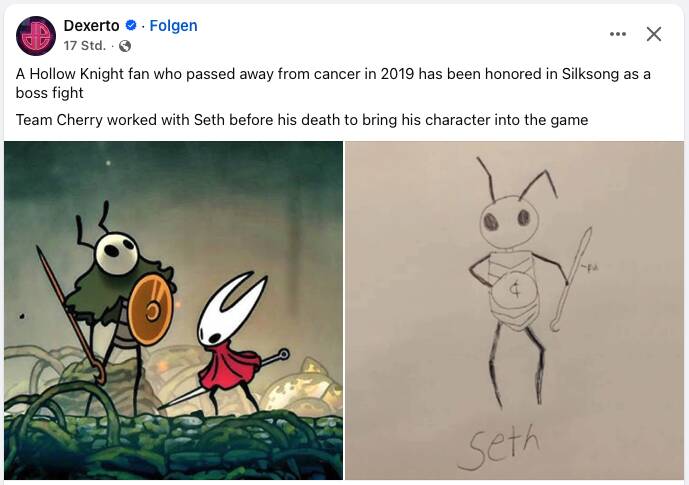This screenshot has width=689, height=485.
Task: Click the orange shield in the game image
Action: point(151,309)
